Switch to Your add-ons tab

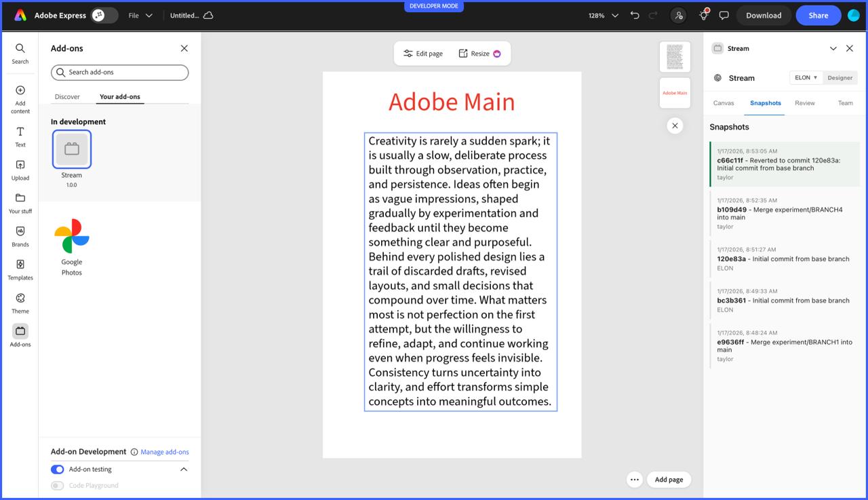pos(120,96)
